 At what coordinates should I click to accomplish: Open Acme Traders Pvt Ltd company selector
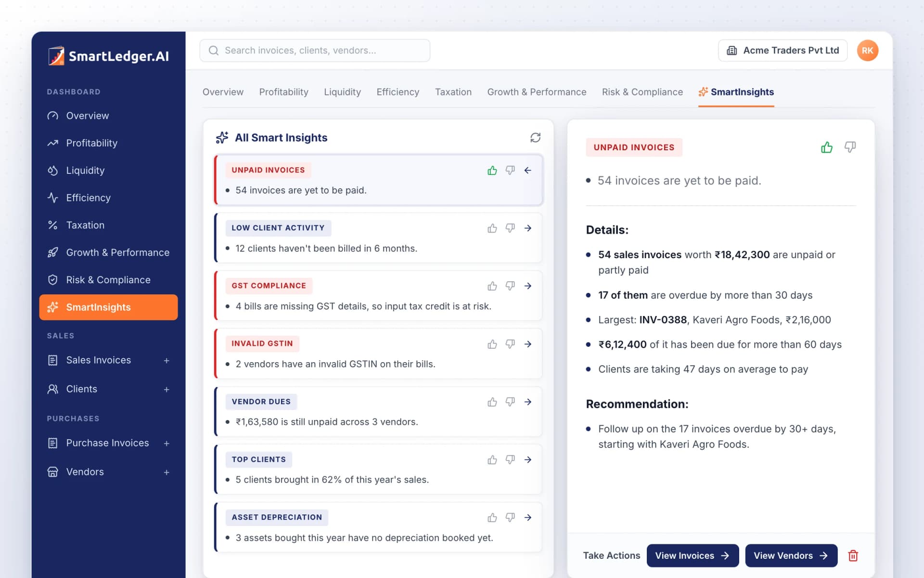point(783,51)
